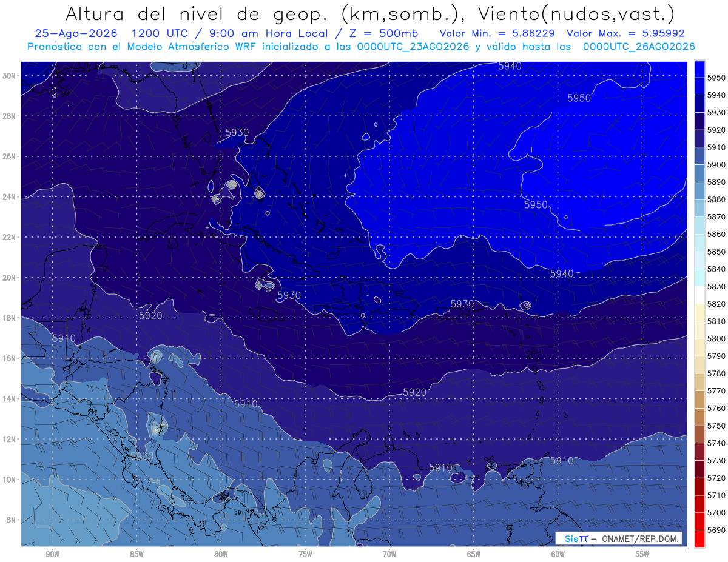Click the 5920 contour label near 18N 85W
The image size is (728, 562).
pyautogui.click(x=150, y=315)
